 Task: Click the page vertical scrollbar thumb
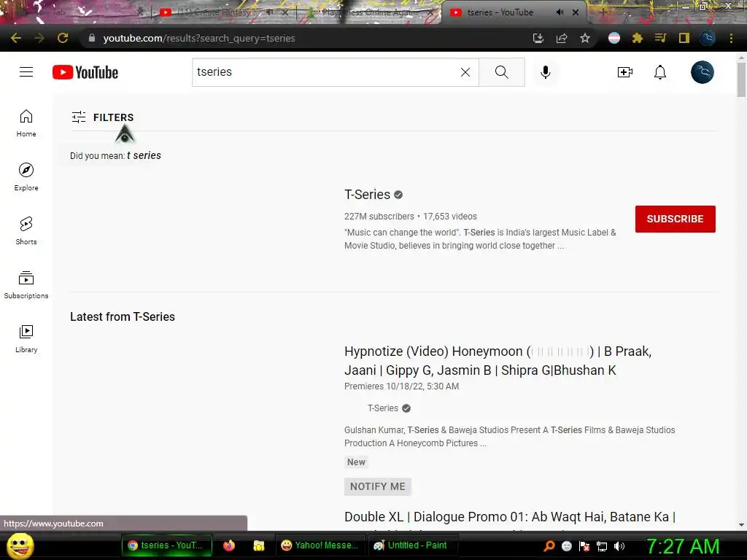[741, 79]
